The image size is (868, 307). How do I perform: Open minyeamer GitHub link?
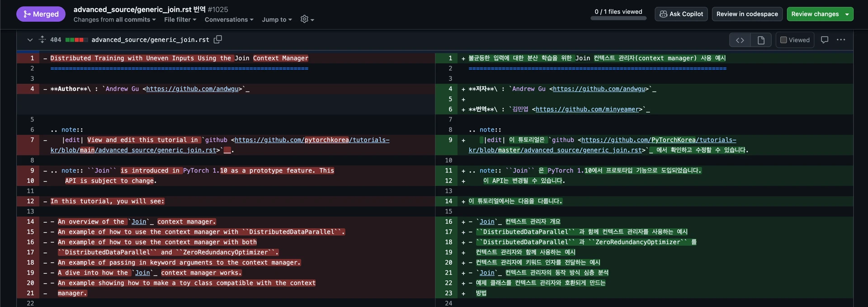coord(587,110)
